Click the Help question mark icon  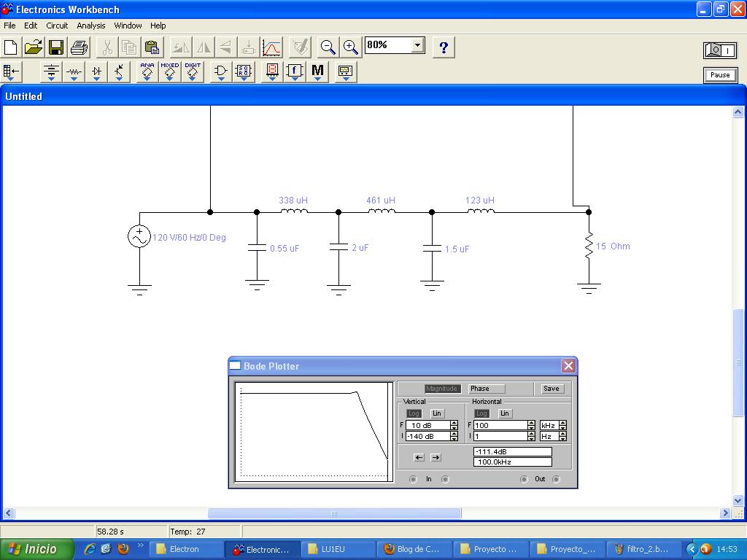click(442, 47)
